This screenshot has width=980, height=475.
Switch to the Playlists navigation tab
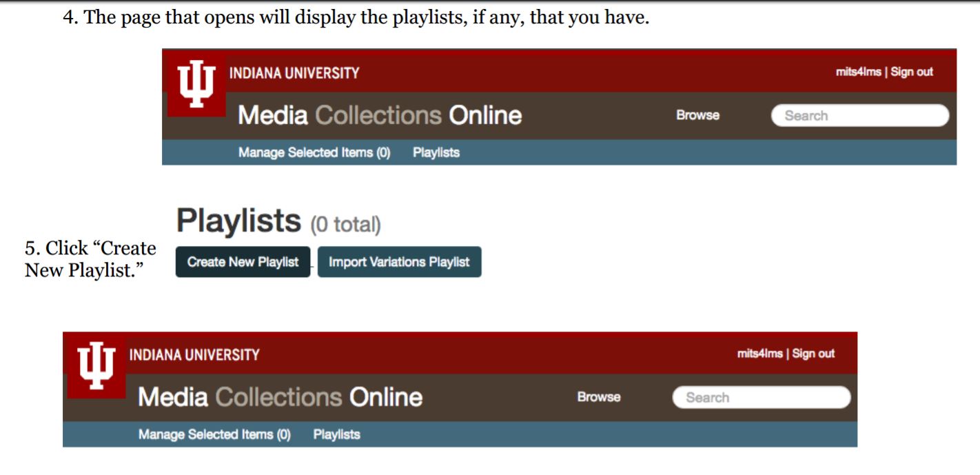click(x=437, y=152)
